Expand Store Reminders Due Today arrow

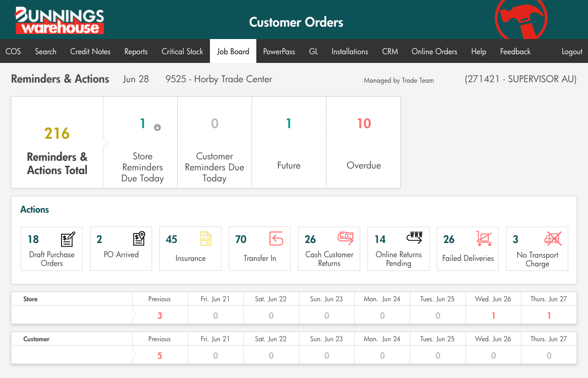pyautogui.click(x=157, y=128)
